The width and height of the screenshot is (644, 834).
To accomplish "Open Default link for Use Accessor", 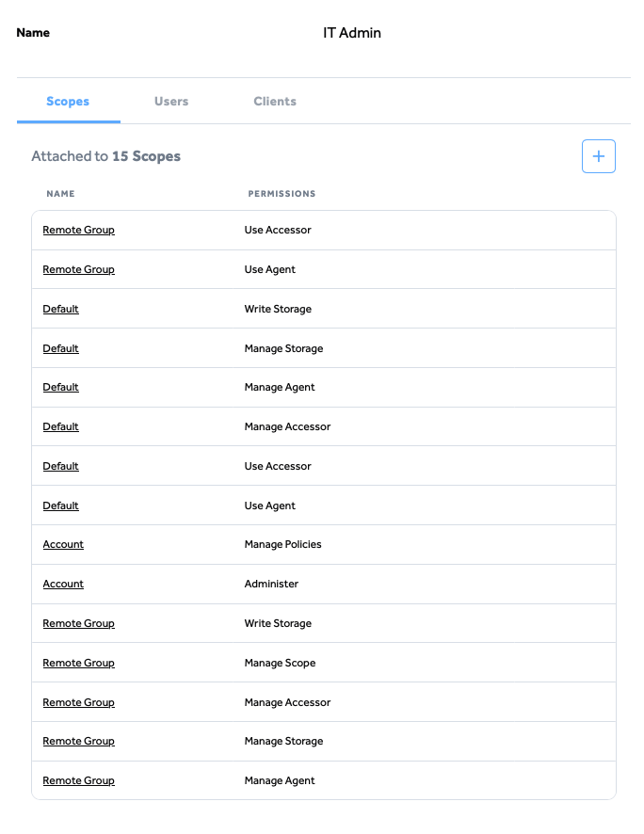I will point(60,465).
